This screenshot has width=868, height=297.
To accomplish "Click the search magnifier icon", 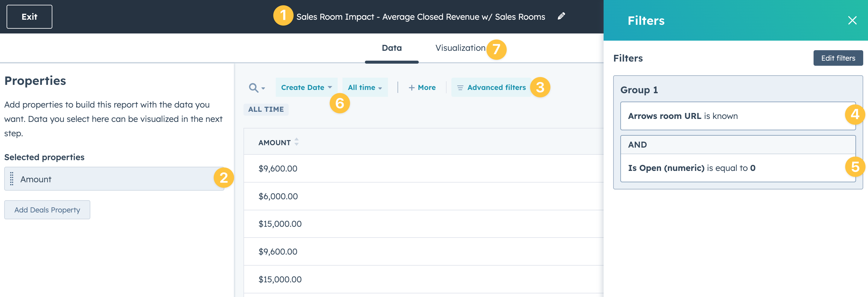I will pos(253,88).
